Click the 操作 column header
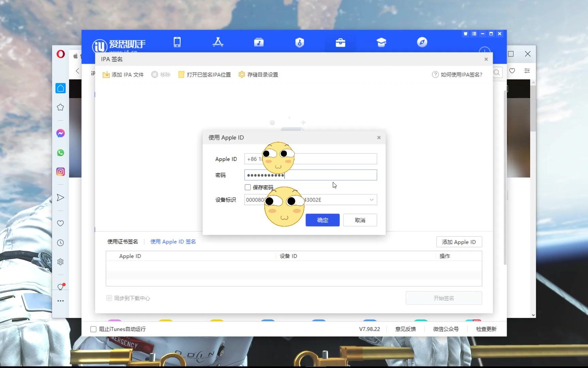The image size is (588, 368). [x=445, y=256]
